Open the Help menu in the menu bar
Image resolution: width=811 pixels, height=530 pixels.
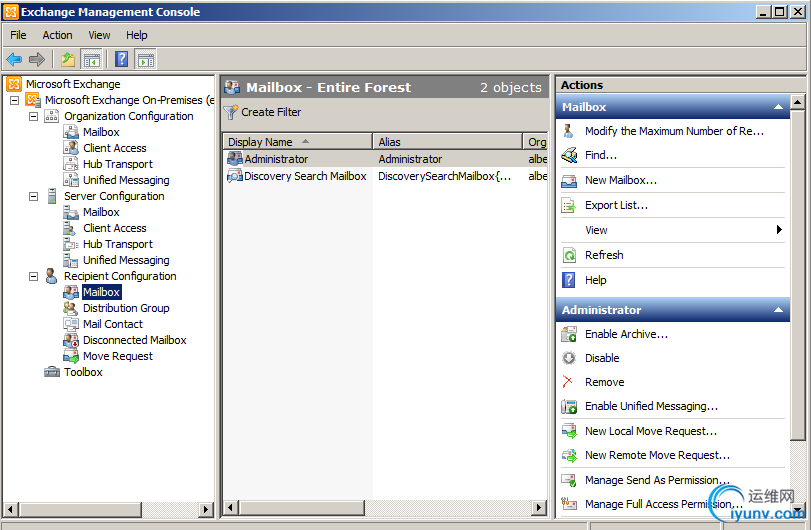(137, 35)
